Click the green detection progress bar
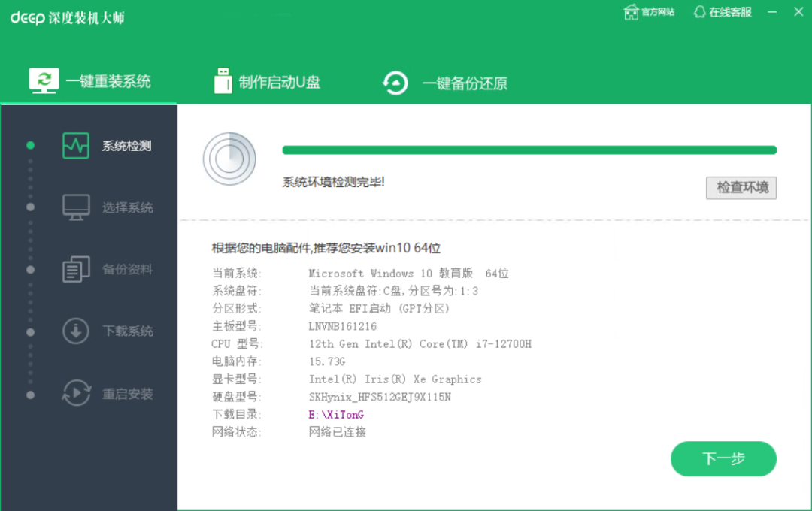Image resolution: width=812 pixels, height=511 pixels. tap(529, 150)
